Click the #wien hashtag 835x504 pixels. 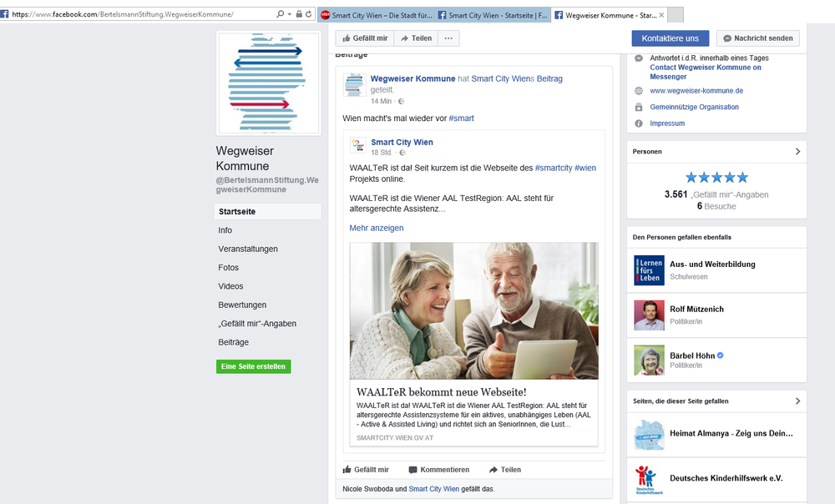tap(585, 168)
